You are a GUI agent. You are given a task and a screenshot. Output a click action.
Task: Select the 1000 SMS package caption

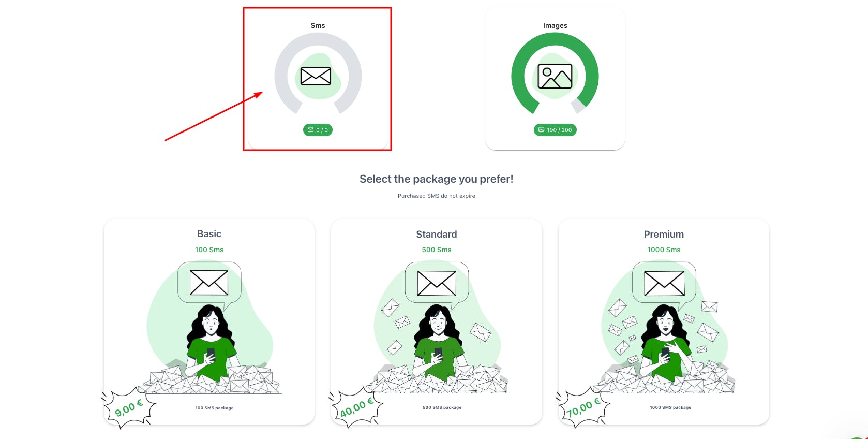(x=670, y=407)
